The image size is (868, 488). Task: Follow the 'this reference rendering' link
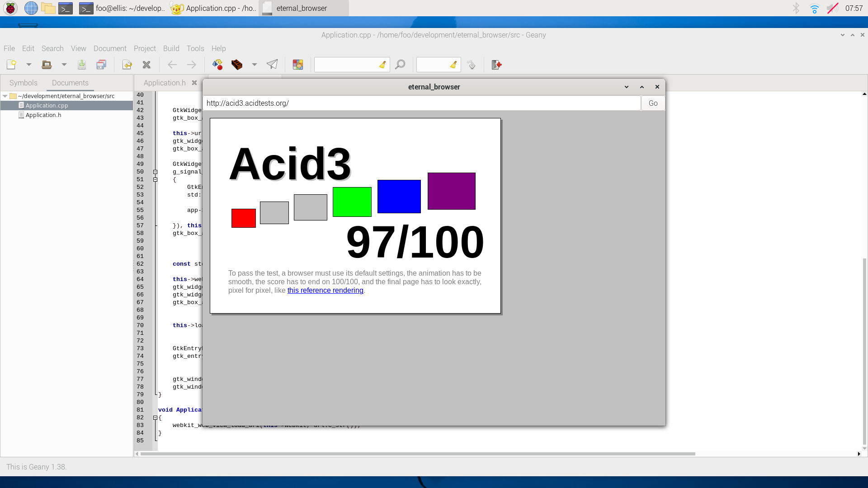pyautogui.click(x=325, y=290)
